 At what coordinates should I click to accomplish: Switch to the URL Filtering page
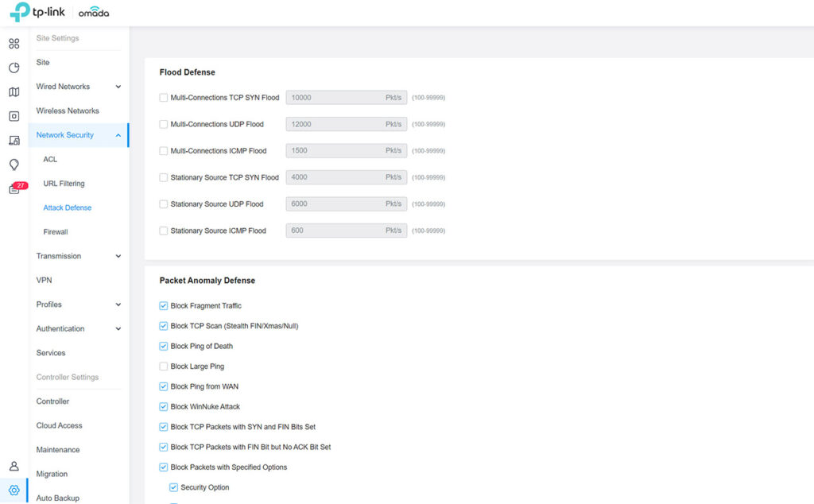point(61,184)
